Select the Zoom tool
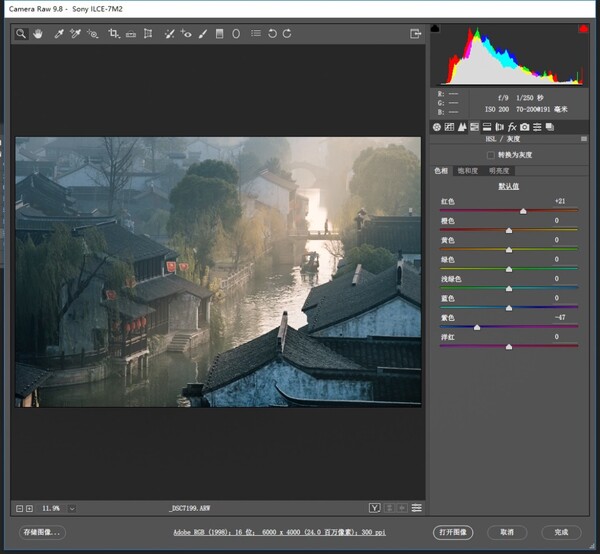The width and height of the screenshot is (600, 554). (x=21, y=34)
